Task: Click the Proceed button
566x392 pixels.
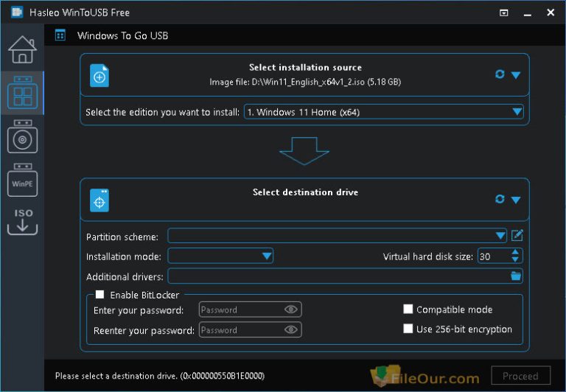Action: (520, 376)
